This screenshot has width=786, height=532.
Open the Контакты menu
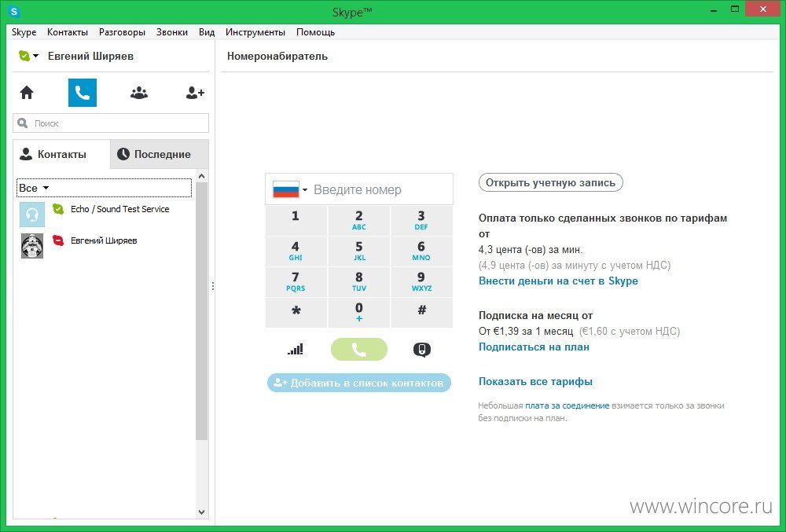coord(68,32)
